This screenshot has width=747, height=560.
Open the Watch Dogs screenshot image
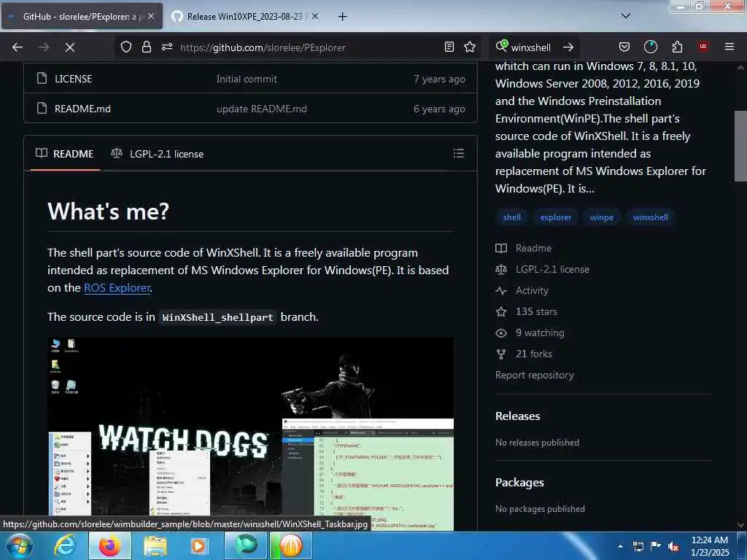click(251, 433)
